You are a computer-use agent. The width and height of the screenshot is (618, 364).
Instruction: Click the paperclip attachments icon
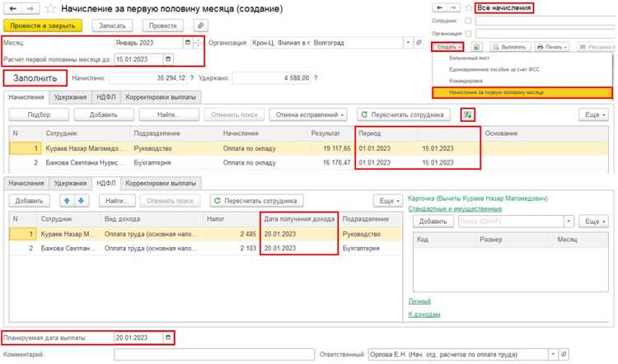point(200,26)
